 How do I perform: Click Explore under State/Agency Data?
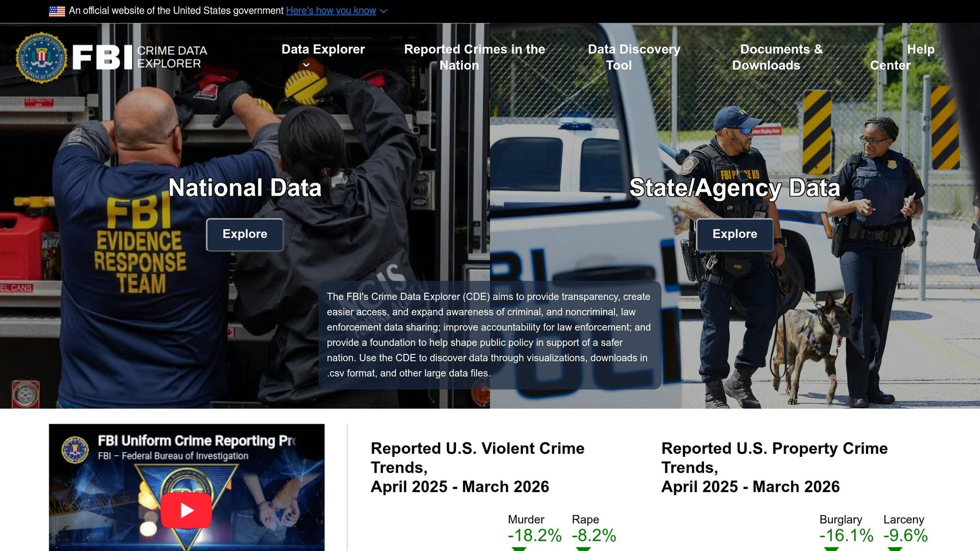pyautogui.click(x=735, y=234)
